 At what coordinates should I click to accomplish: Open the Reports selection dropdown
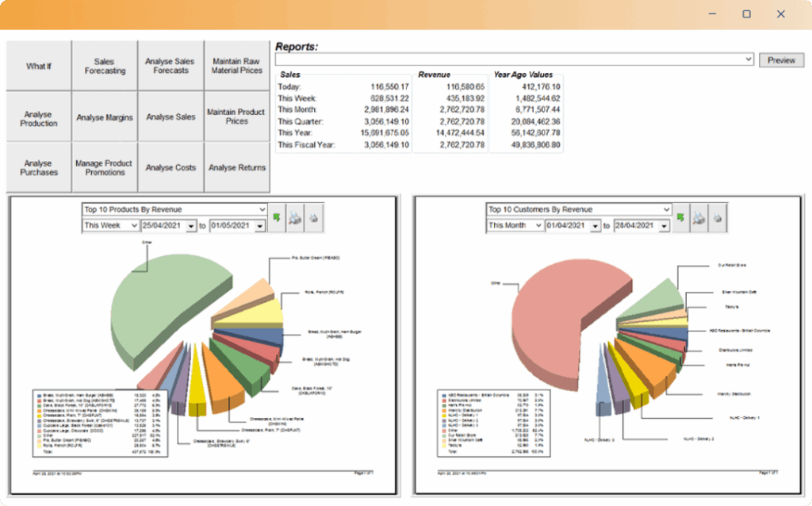click(749, 59)
